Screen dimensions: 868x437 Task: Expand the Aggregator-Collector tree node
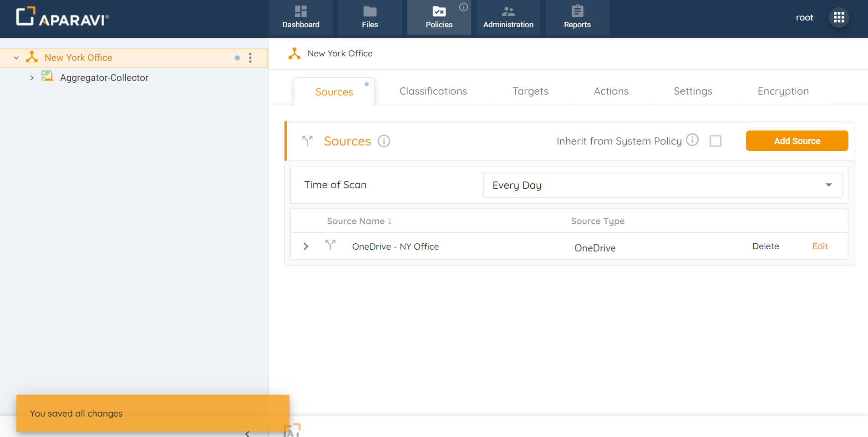pyautogui.click(x=32, y=78)
